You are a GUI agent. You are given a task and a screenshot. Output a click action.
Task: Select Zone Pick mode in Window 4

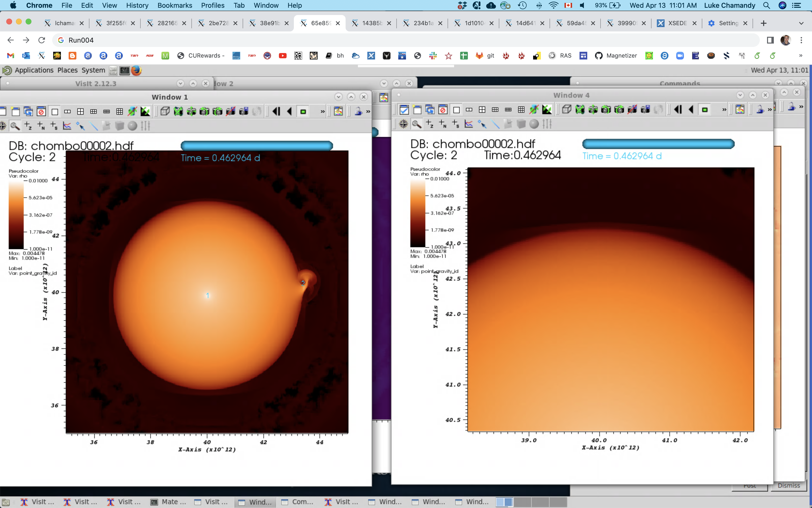point(430,124)
